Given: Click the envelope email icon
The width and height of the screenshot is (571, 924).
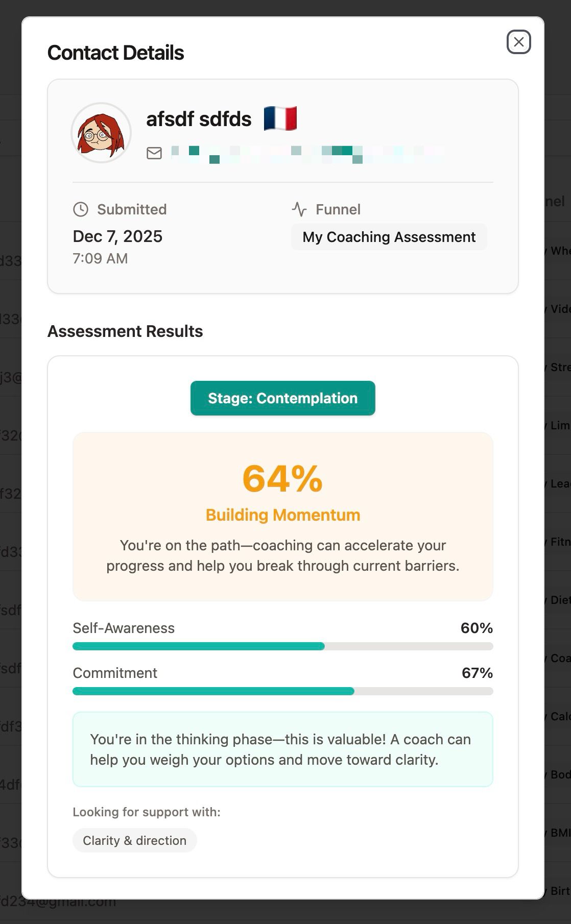Looking at the screenshot, I should (x=154, y=153).
